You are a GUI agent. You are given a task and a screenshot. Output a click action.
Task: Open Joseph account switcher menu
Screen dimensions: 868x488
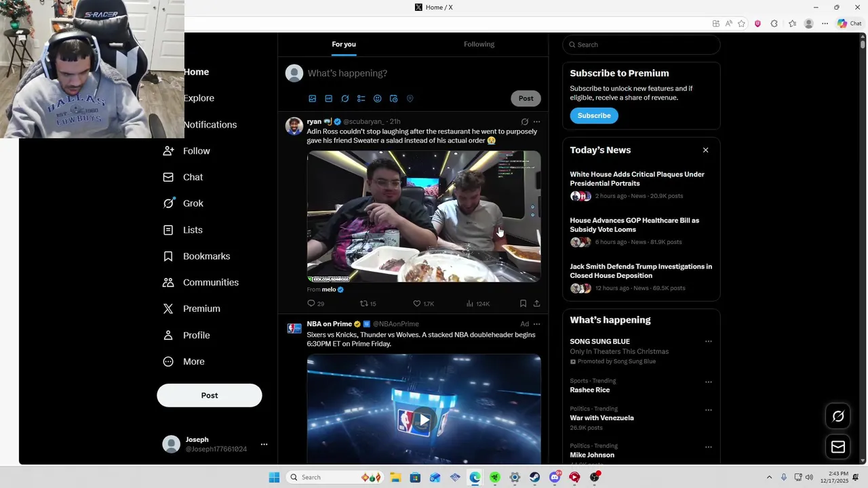click(264, 445)
